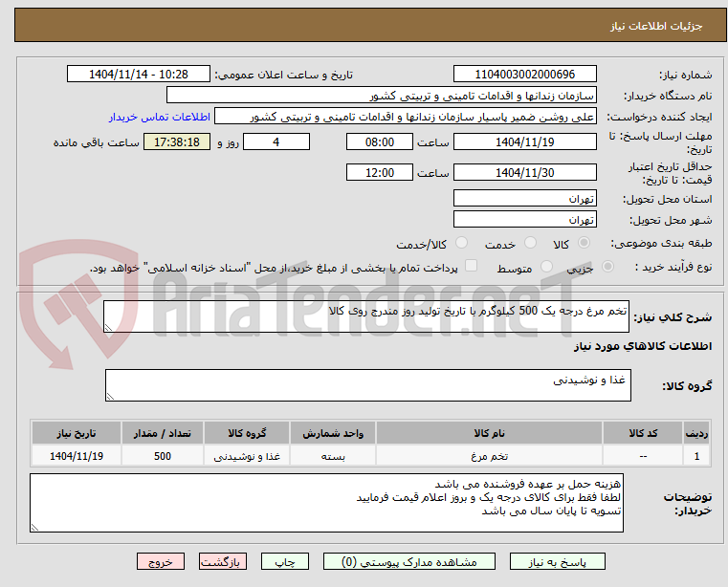This screenshot has width=728, height=587.
Task: Click the remaining days field showing 4
Action: point(276,142)
